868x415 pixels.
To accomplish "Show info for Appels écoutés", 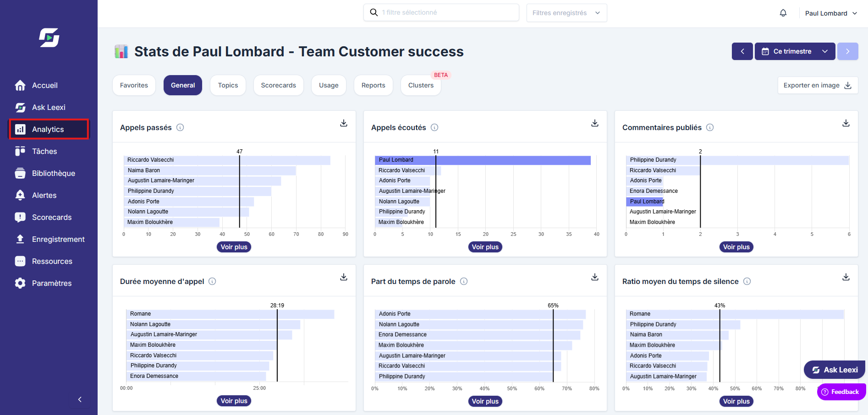I will [434, 127].
